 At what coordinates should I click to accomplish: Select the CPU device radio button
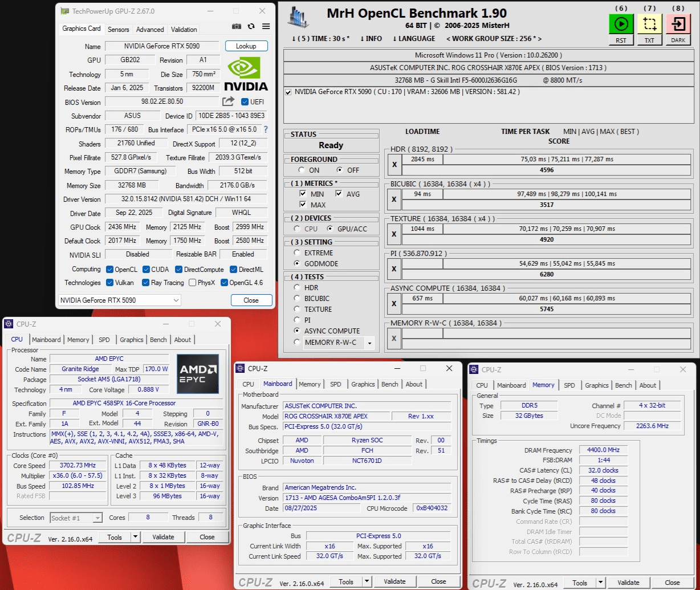[297, 229]
